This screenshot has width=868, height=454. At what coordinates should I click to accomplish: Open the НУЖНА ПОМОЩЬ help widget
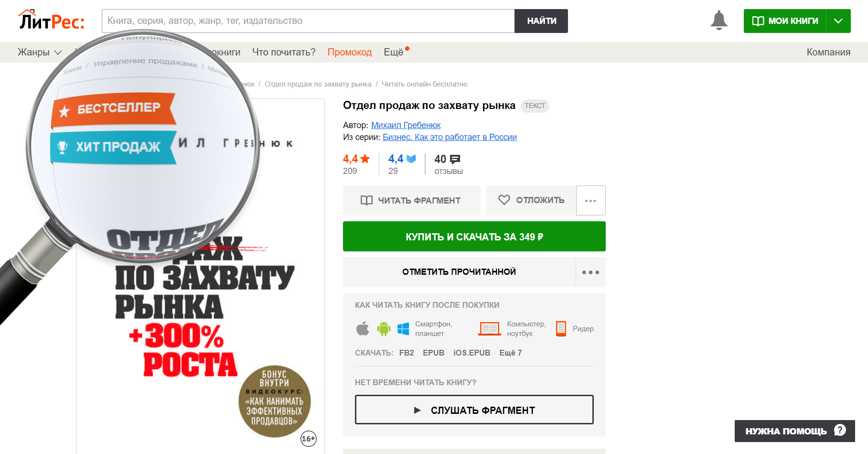click(794, 431)
